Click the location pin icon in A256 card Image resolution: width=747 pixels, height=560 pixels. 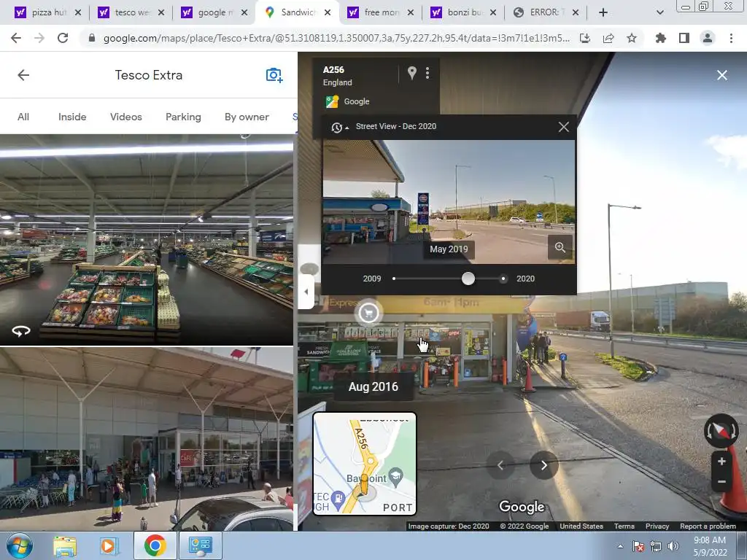412,73
